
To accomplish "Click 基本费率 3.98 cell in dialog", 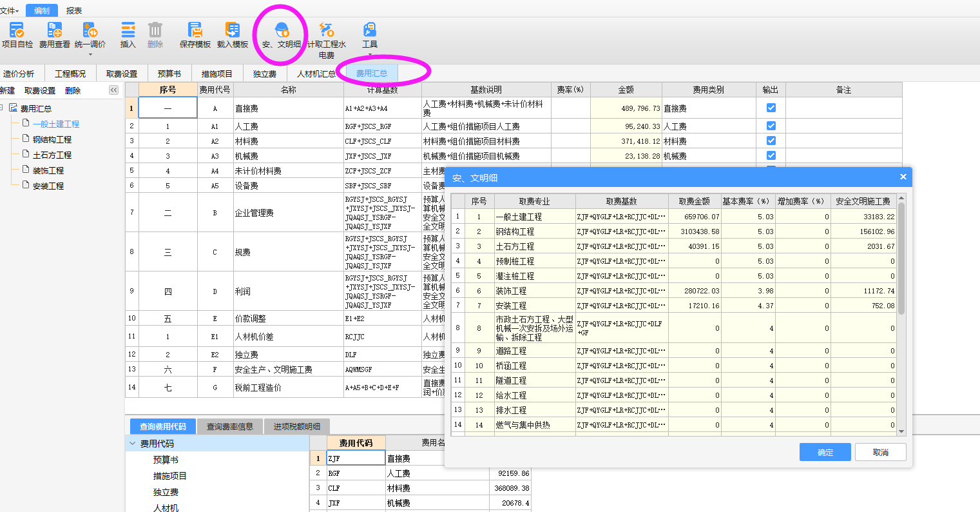I will point(748,291).
